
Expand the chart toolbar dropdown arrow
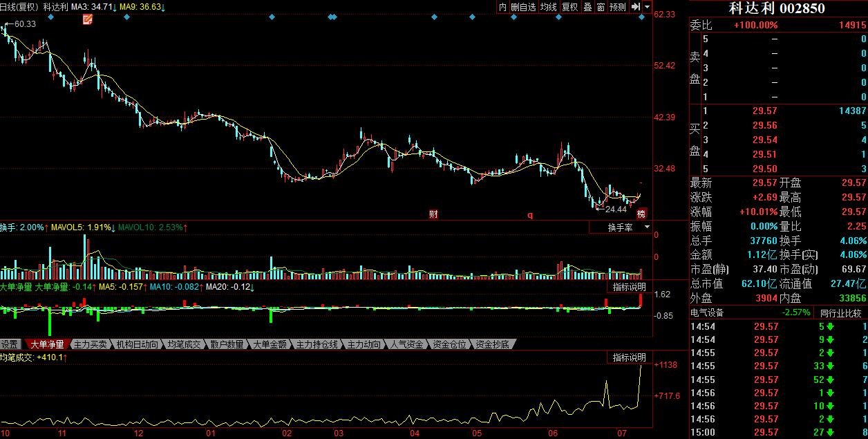tap(647, 7)
